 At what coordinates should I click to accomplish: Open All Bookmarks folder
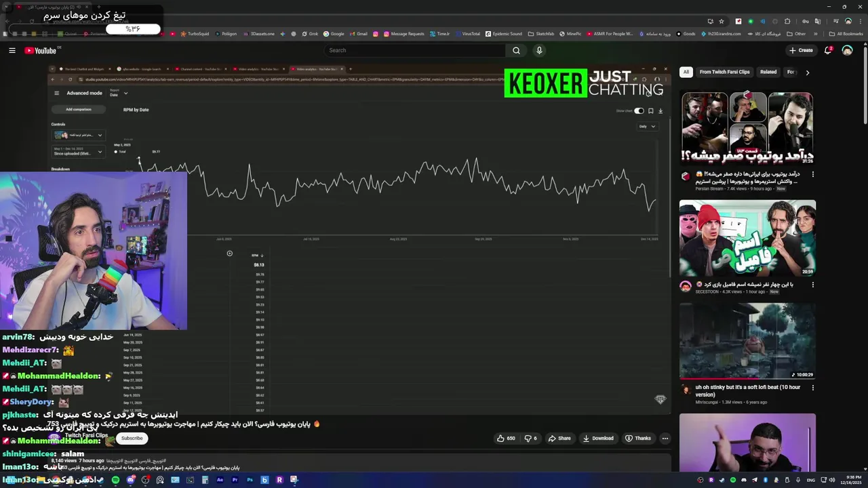point(846,34)
